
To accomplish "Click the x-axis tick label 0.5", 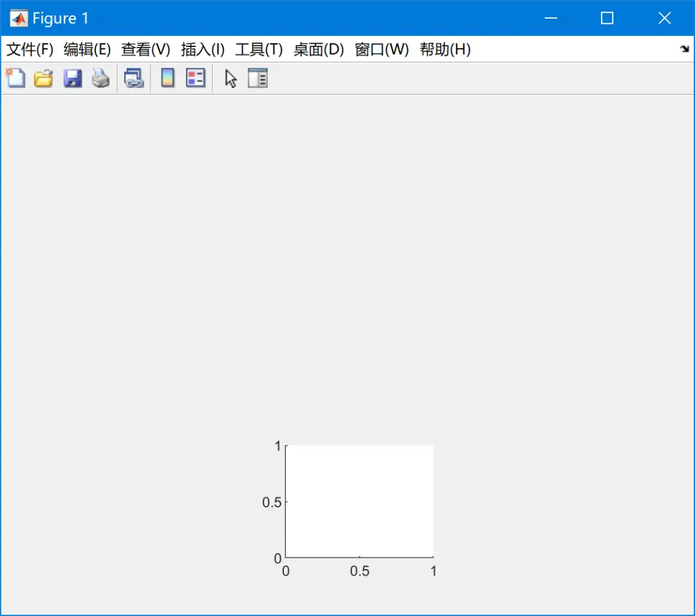I will tap(360, 571).
